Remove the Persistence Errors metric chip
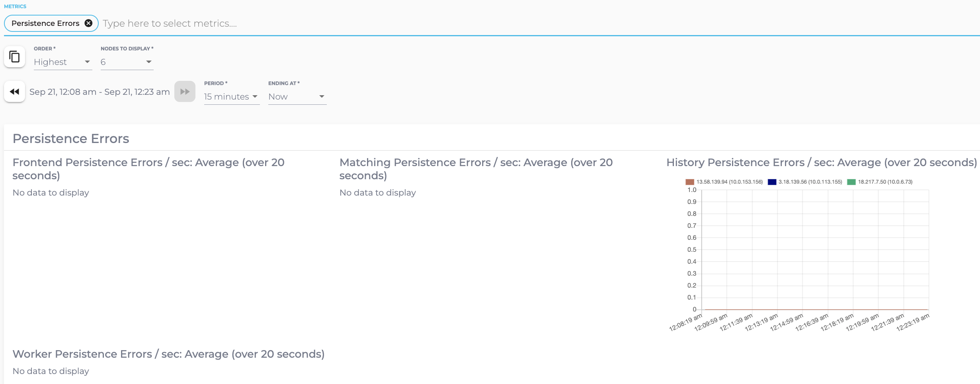 click(88, 24)
